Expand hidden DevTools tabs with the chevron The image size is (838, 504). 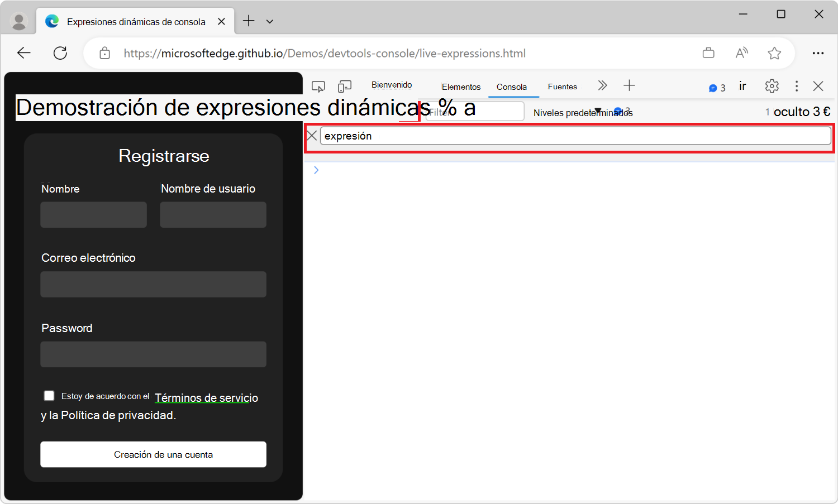tap(602, 85)
